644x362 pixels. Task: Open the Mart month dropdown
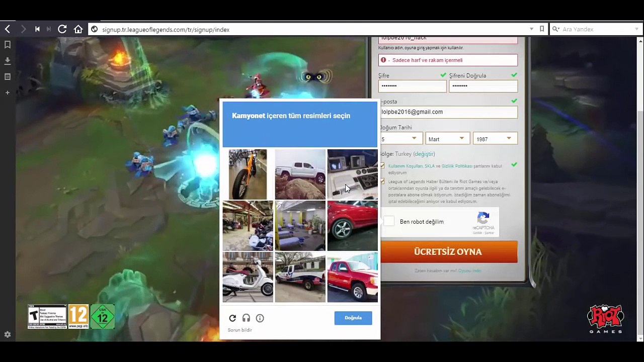click(x=448, y=138)
